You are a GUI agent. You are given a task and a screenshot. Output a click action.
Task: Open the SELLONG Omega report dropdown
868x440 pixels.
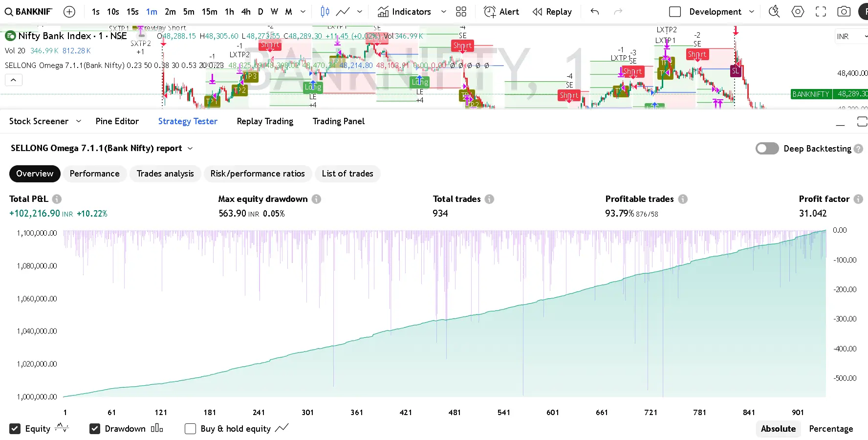click(x=190, y=148)
